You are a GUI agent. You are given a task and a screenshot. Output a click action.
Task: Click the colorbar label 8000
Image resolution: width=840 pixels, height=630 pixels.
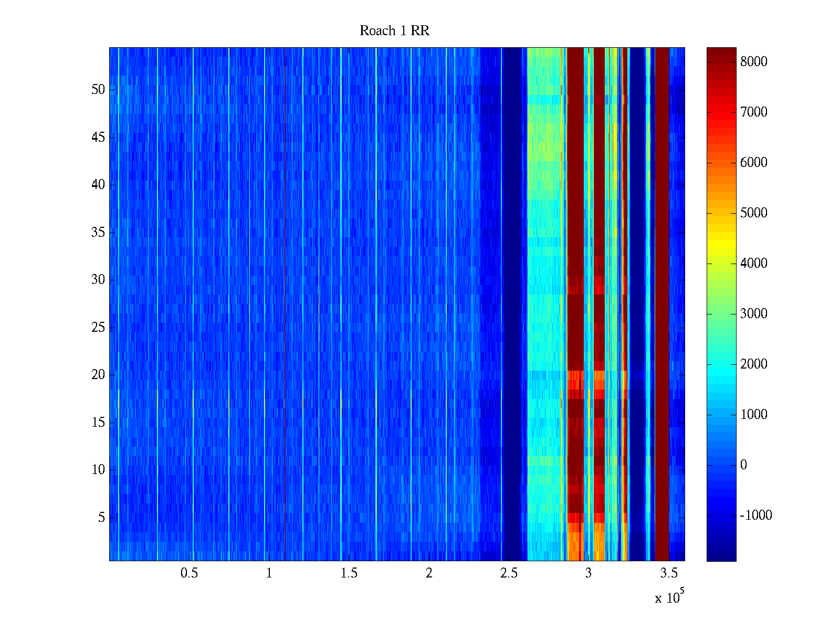point(753,62)
